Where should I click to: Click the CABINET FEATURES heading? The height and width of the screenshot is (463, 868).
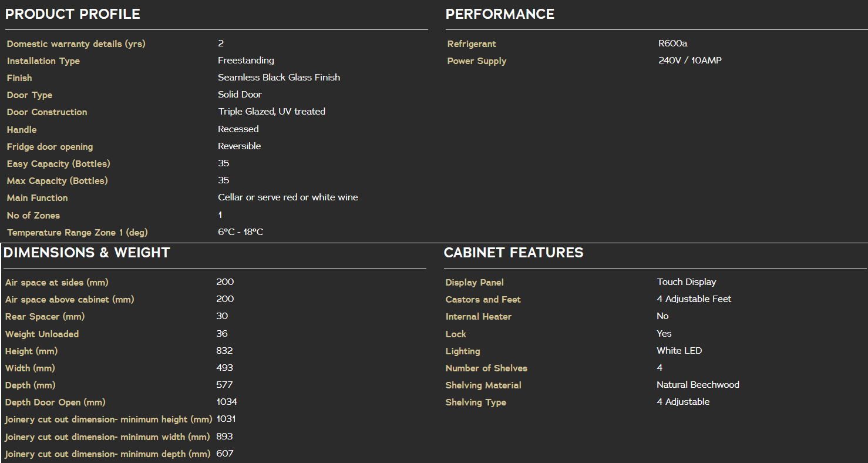[x=513, y=253]
